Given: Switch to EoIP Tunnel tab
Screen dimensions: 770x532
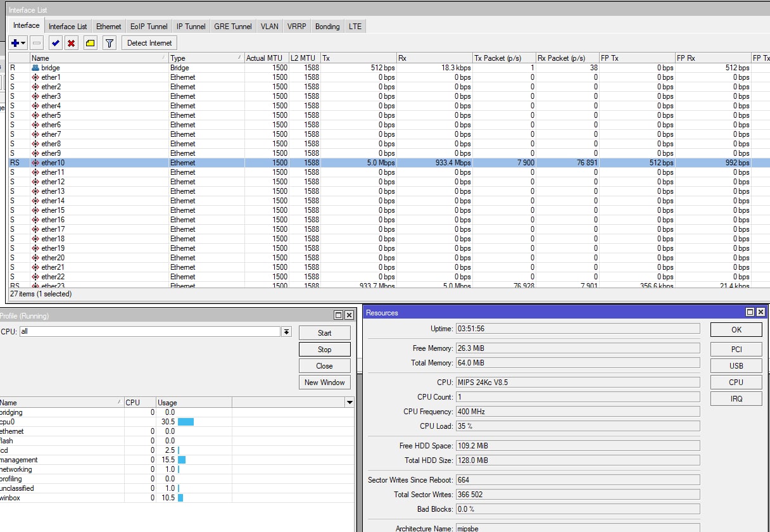Looking at the screenshot, I should click(x=149, y=27).
